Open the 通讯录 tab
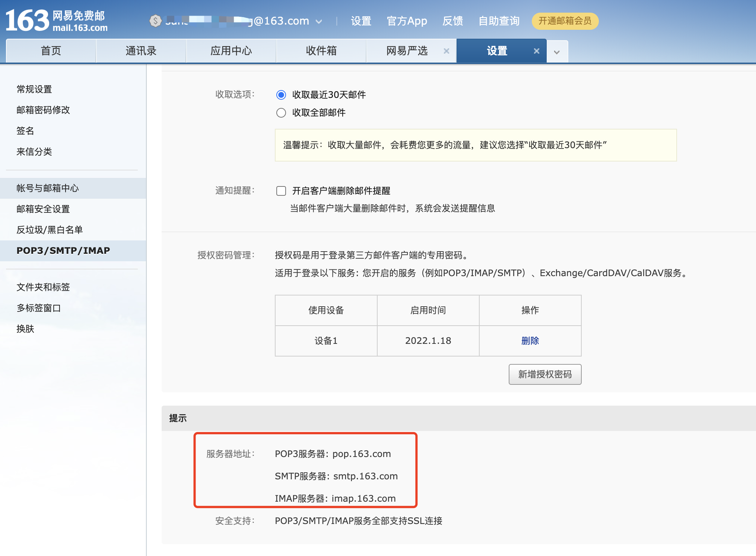This screenshot has width=756, height=556. 141,51
